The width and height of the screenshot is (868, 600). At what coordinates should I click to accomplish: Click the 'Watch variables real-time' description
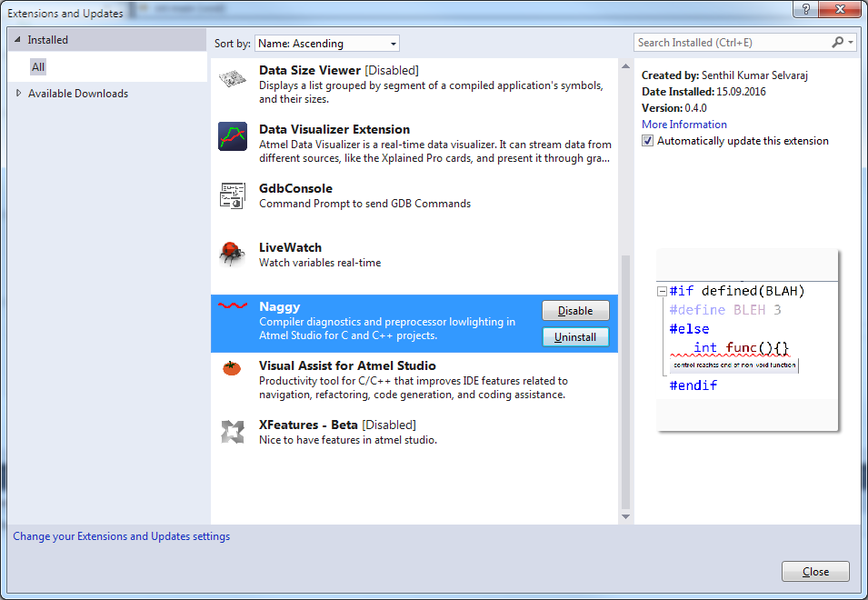click(x=320, y=263)
